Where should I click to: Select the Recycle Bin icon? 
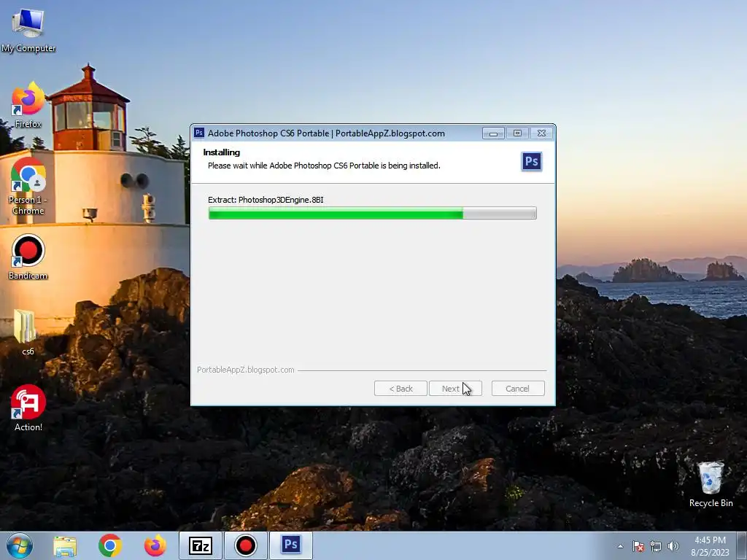(x=711, y=484)
